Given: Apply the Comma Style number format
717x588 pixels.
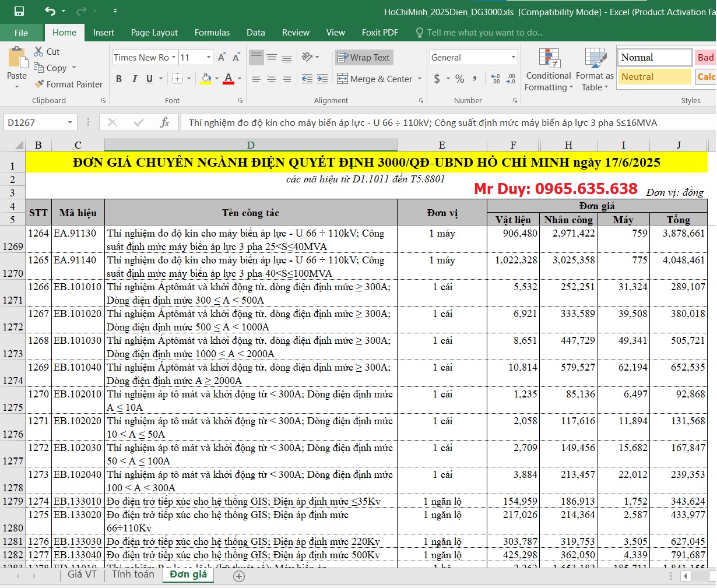Looking at the screenshot, I should pos(473,78).
